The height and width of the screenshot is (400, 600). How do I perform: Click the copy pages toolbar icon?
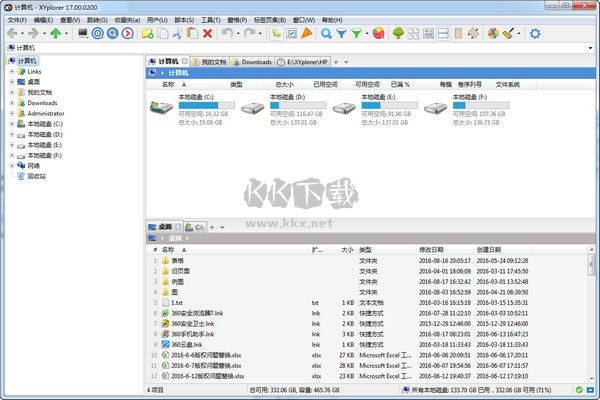(x=163, y=34)
